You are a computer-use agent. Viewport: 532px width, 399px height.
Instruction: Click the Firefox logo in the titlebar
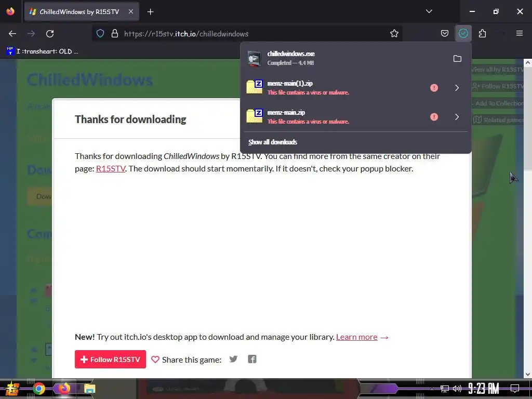click(x=10, y=11)
